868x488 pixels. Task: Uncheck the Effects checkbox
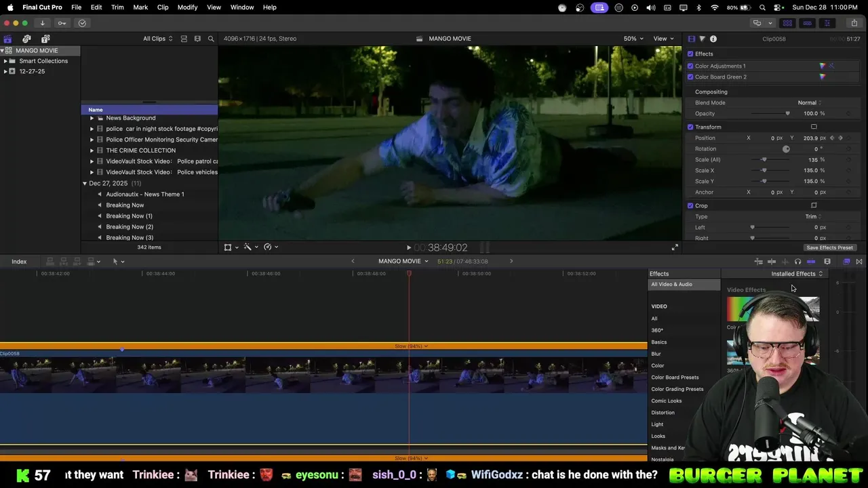click(x=690, y=54)
